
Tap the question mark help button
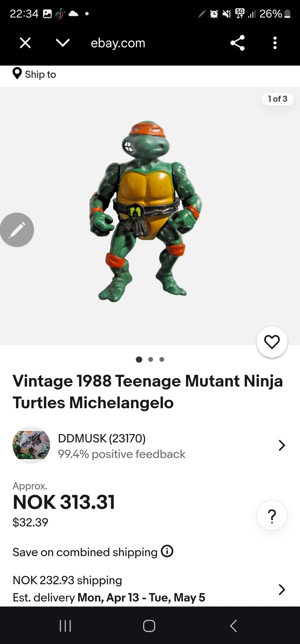click(272, 515)
